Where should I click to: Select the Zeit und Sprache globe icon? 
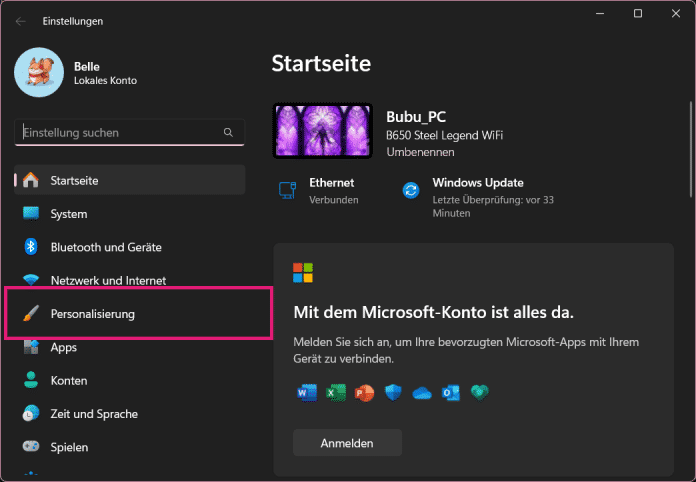pos(31,414)
